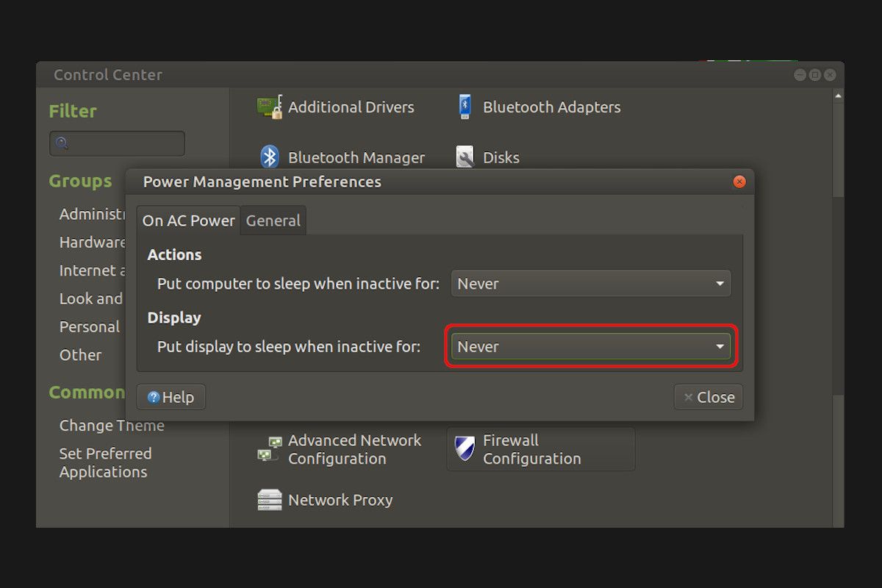Open Advanced Network Configuration icon
The image size is (882, 588).
270,449
